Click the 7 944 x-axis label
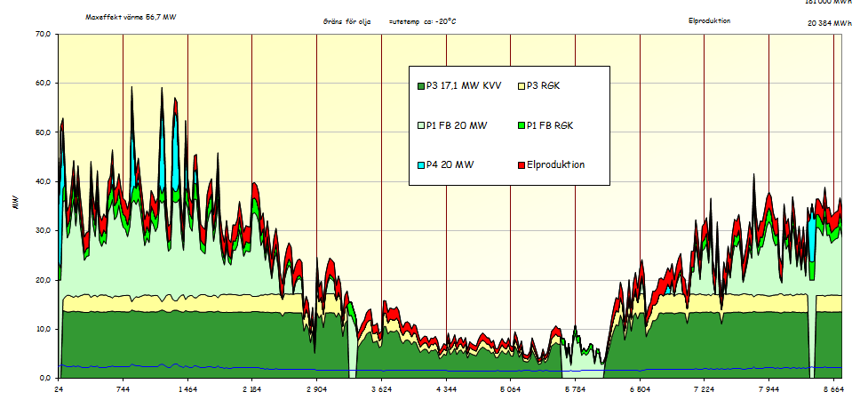The image size is (868, 408). [768, 389]
